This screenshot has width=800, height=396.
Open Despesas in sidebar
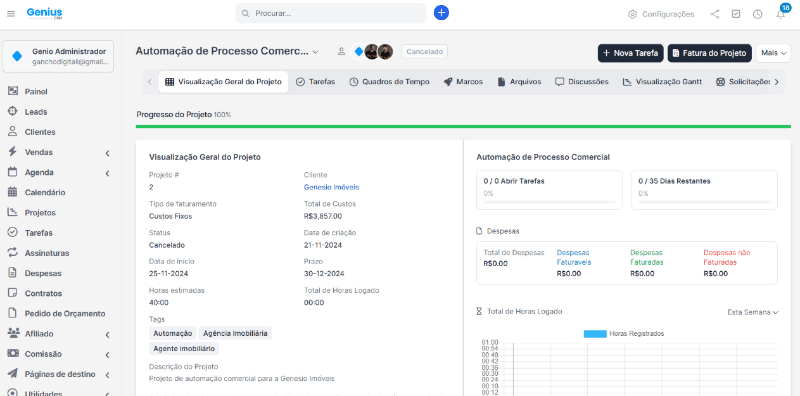[43, 274]
